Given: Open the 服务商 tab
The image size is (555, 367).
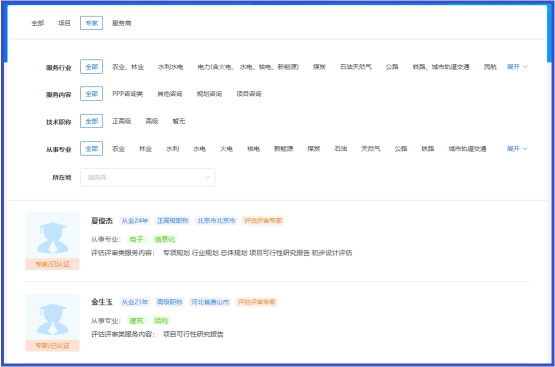Looking at the screenshot, I should pos(121,23).
